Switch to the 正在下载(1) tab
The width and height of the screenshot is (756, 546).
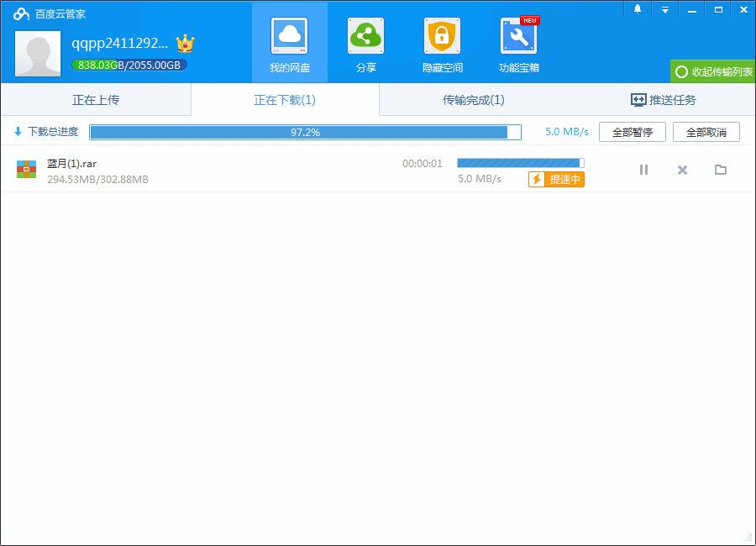(285, 100)
